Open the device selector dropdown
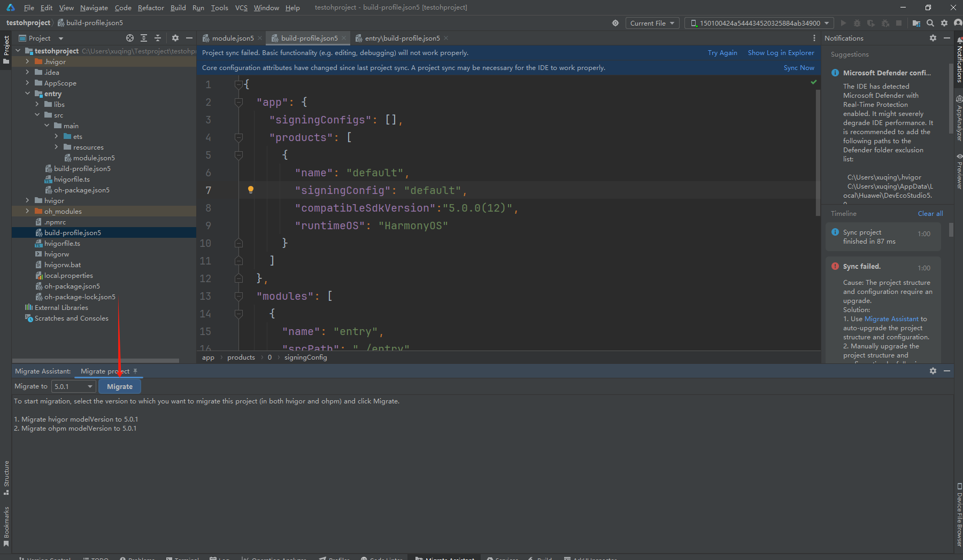The height and width of the screenshot is (560, 963). (759, 23)
